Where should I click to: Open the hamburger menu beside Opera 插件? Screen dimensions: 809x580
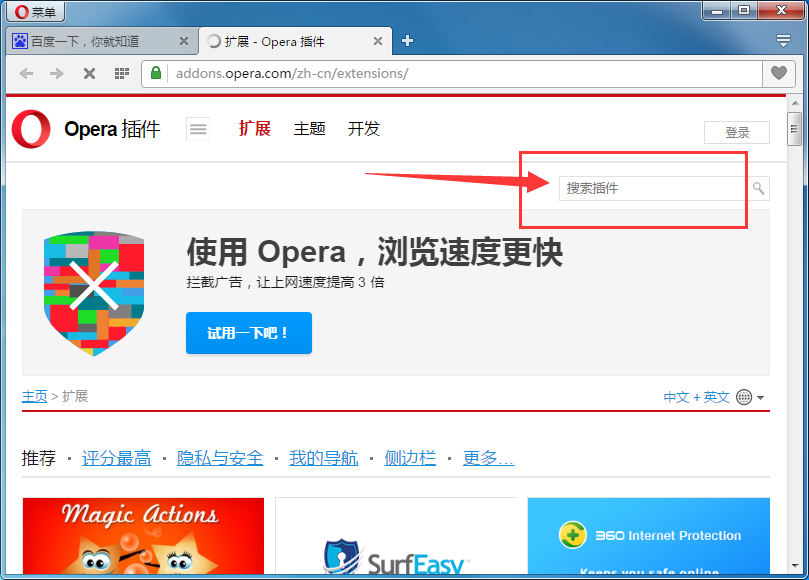pos(198,129)
